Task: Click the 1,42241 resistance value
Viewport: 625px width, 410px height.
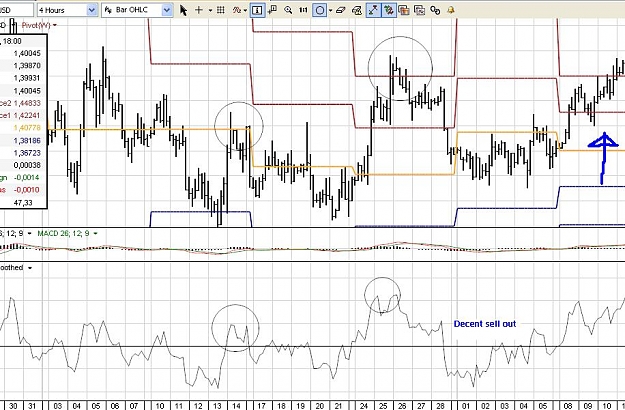Action: 27,116
